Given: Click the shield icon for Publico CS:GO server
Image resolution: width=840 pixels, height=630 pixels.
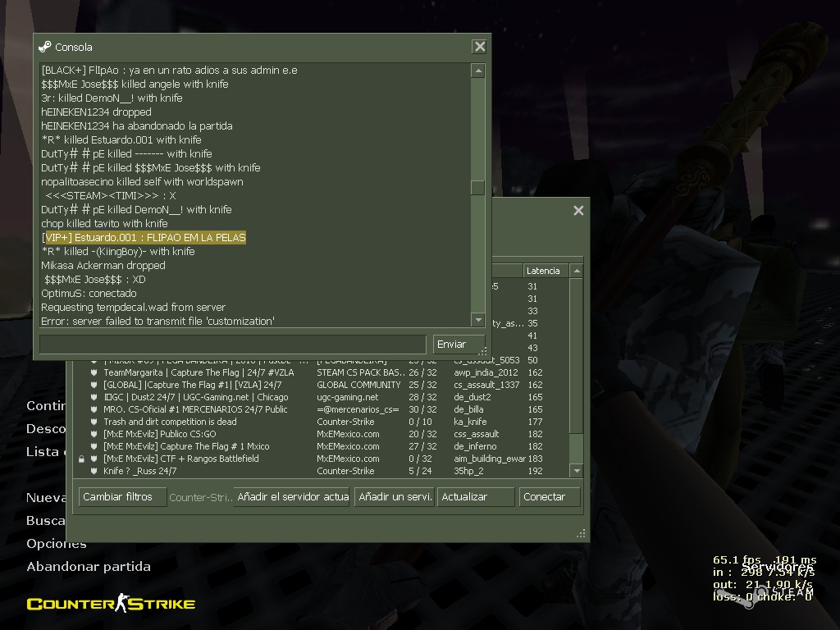Looking at the screenshot, I should 94,434.
